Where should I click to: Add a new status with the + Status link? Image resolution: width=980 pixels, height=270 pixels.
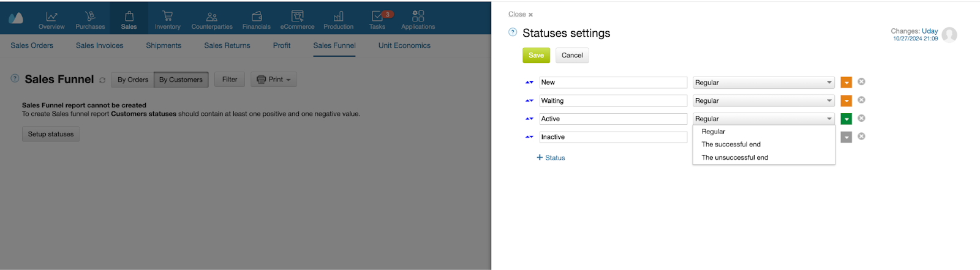point(551,157)
